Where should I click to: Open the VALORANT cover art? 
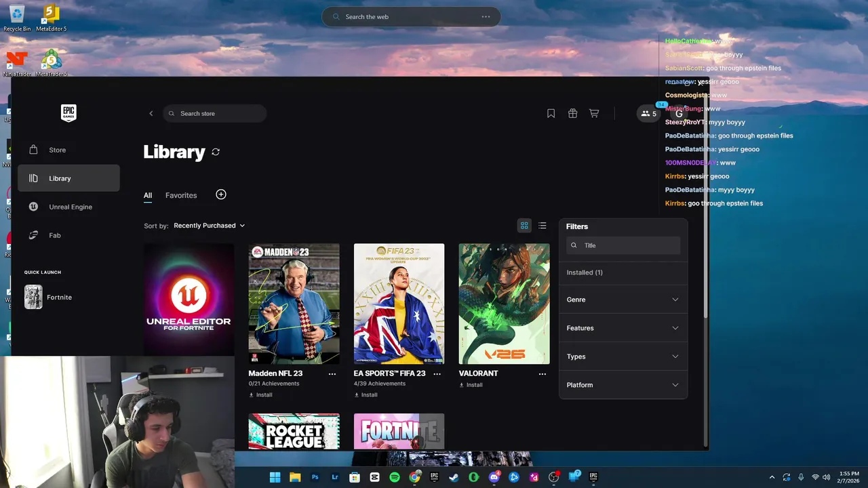[505, 304]
